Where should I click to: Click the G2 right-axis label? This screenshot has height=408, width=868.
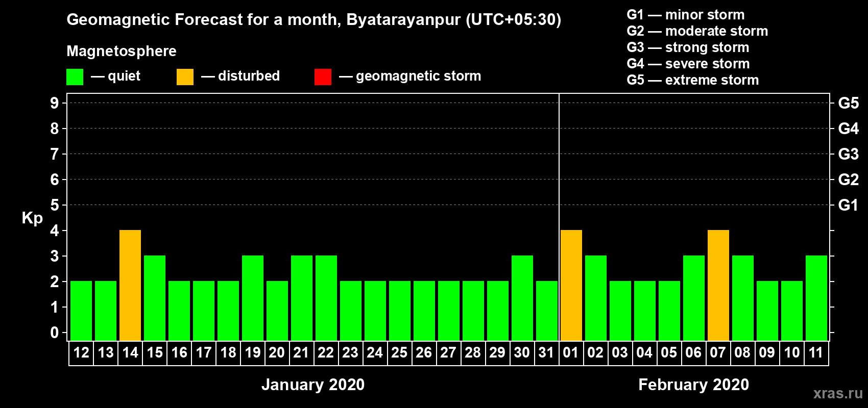tap(849, 180)
